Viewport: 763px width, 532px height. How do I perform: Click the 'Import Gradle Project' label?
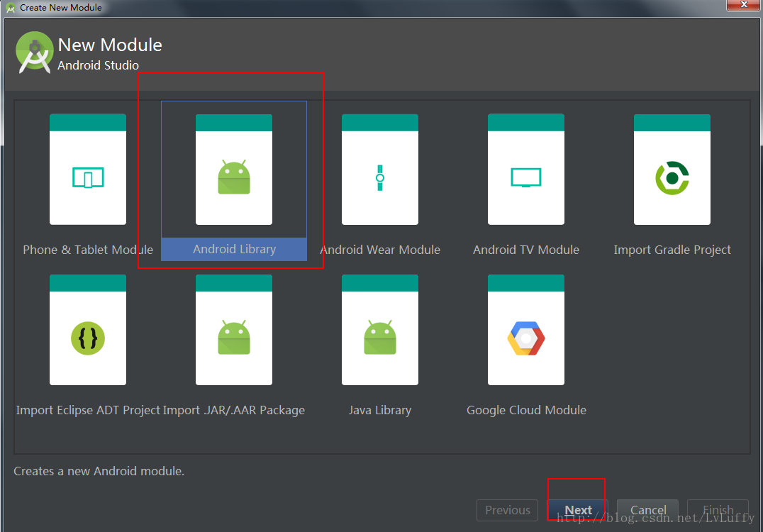click(672, 250)
